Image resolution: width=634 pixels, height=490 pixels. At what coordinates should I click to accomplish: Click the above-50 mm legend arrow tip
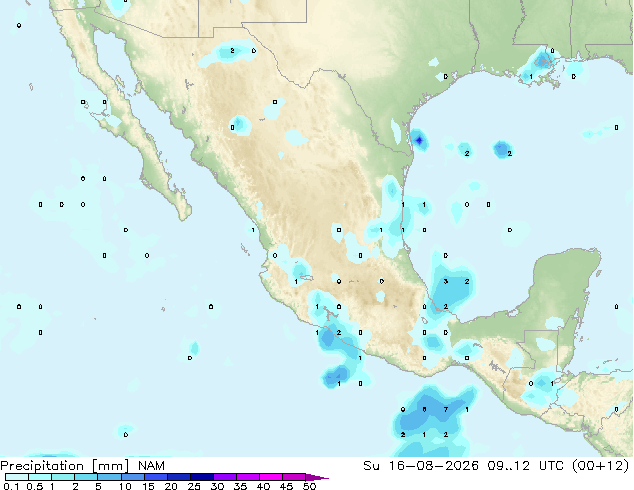pos(317,477)
